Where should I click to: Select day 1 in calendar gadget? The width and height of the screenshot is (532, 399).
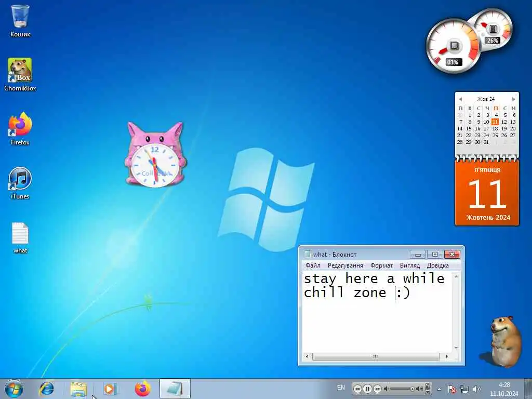pyautogui.click(x=470, y=115)
